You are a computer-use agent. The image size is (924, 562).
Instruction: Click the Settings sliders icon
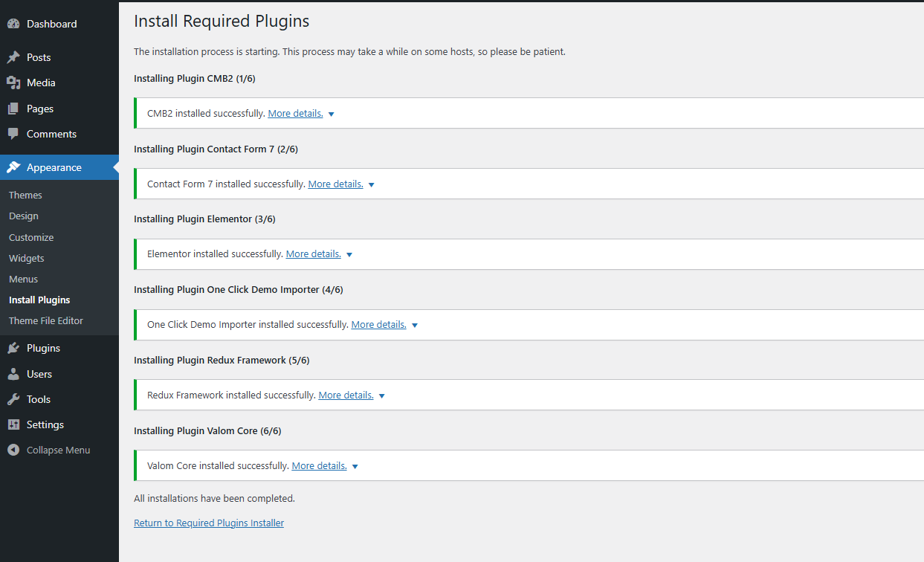[13, 424]
